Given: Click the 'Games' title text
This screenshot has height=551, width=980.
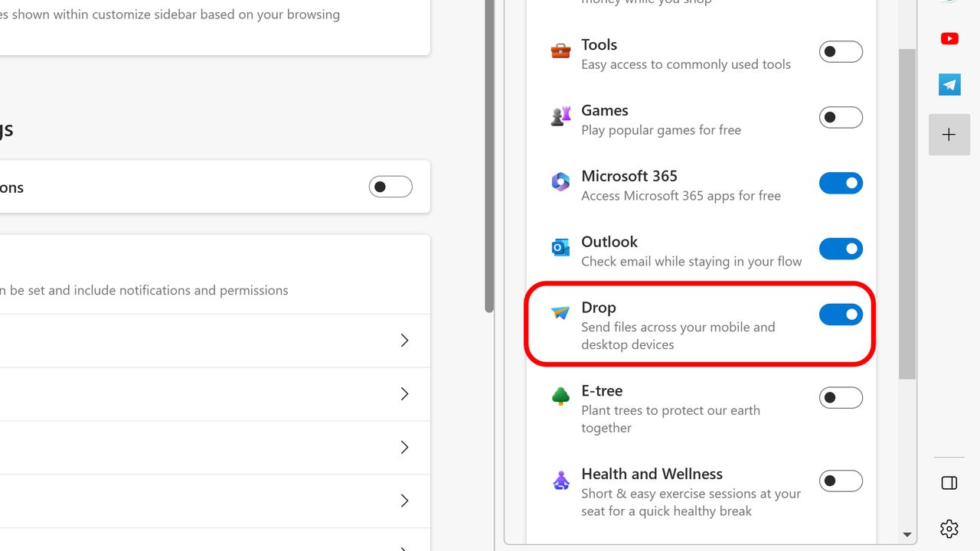Looking at the screenshot, I should point(605,110).
